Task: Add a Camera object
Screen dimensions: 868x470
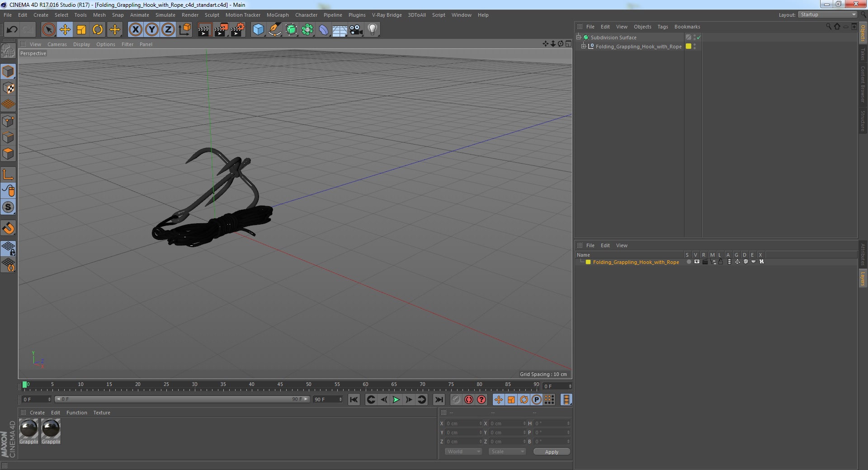Action: pyautogui.click(x=356, y=30)
